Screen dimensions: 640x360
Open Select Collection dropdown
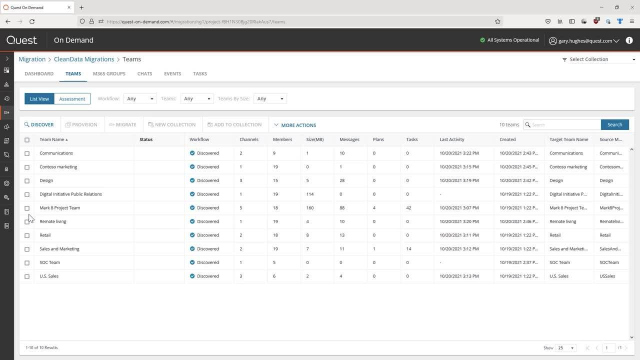(598, 59)
